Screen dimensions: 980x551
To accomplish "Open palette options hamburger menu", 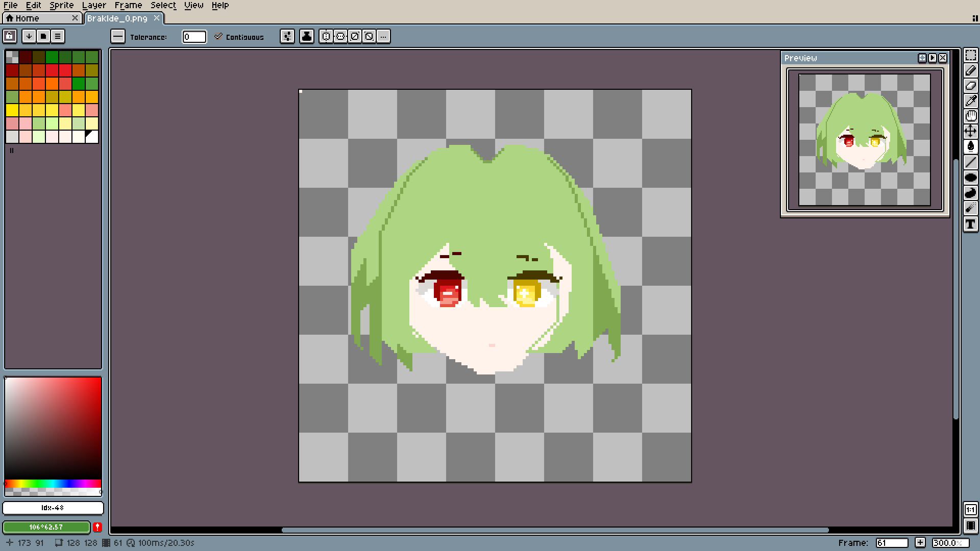I will 58,36.
